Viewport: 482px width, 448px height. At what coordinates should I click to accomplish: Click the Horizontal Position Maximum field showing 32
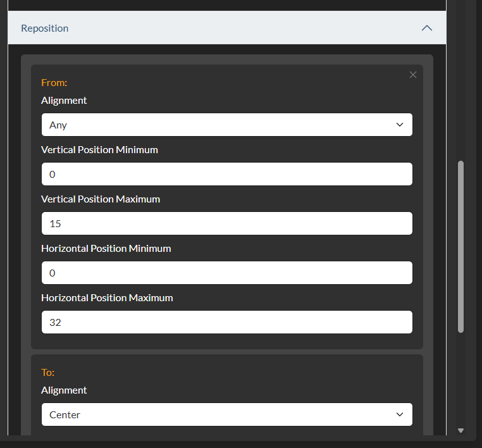click(226, 322)
